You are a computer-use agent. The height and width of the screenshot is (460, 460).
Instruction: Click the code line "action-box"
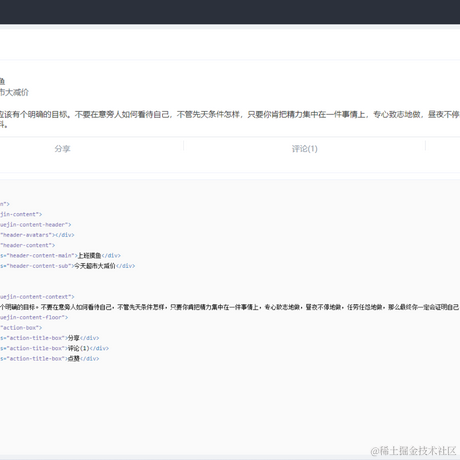(21, 328)
